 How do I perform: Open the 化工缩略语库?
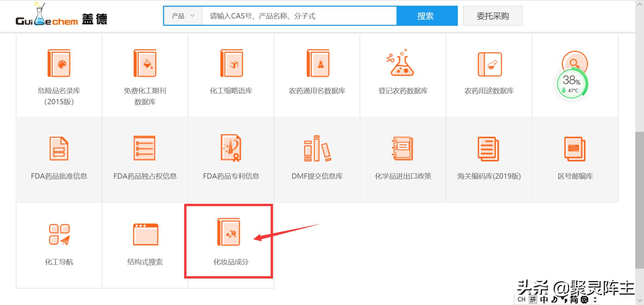(x=231, y=72)
